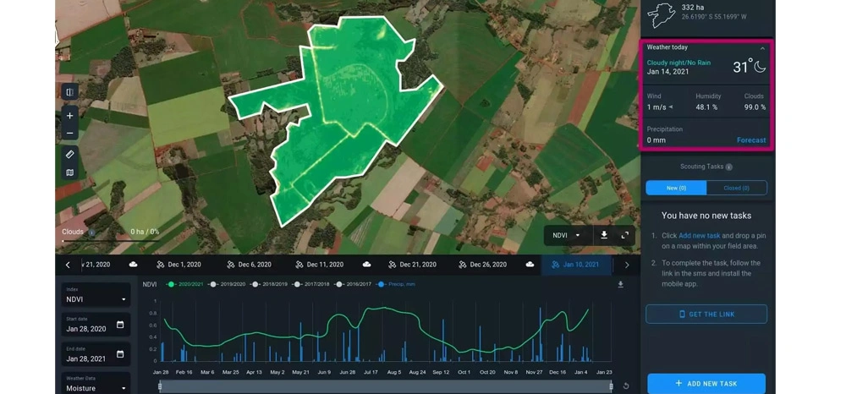Click the End date field Jan 28, 2021
The image size is (868, 394).
click(x=96, y=354)
